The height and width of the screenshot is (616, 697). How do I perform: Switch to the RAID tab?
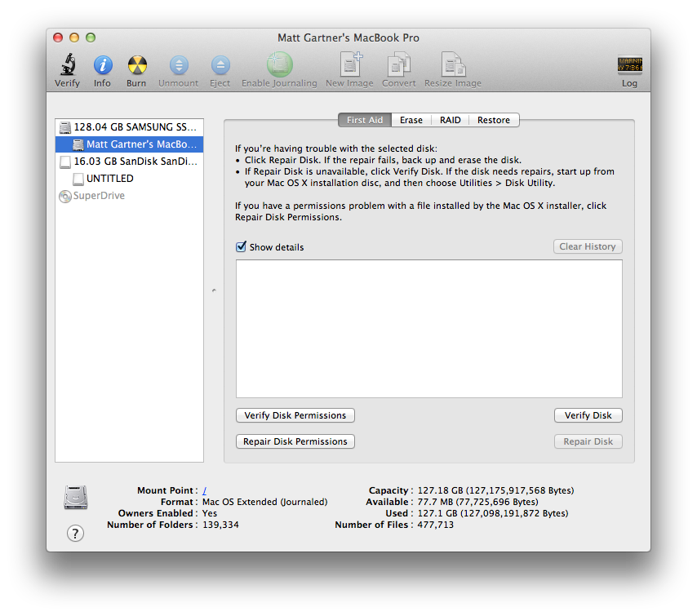pos(451,120)
